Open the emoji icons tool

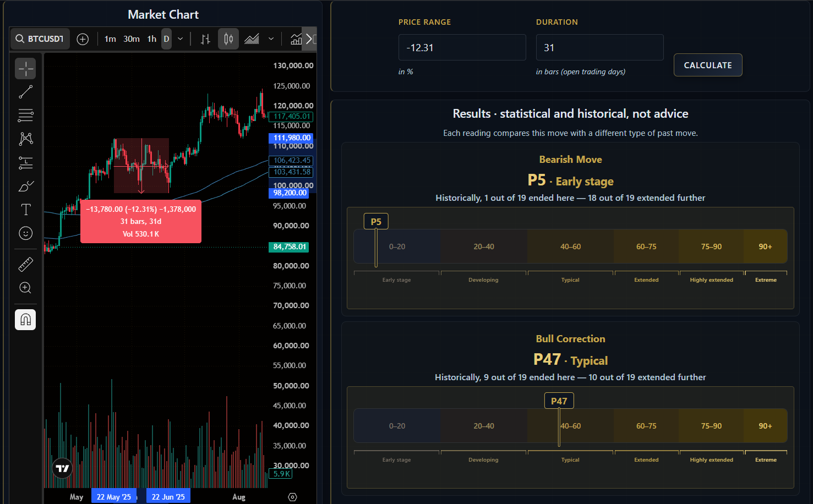coord(25,233)
